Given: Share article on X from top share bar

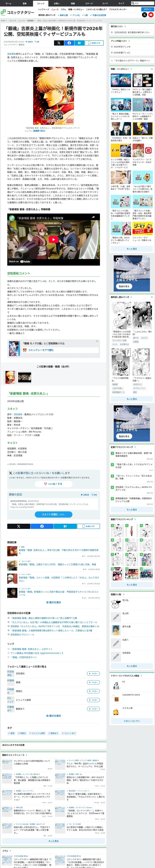Looking at the screenshot, I should (59, 43).
